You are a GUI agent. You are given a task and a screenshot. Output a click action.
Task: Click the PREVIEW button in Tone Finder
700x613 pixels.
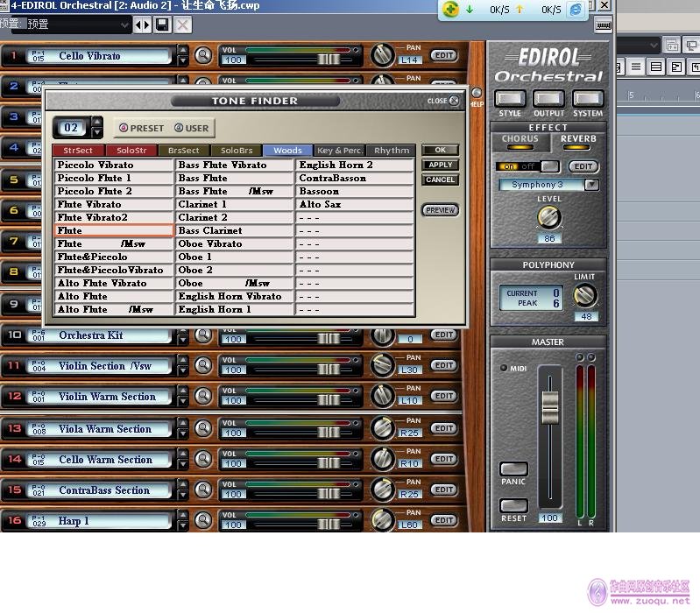click(440, 209)
